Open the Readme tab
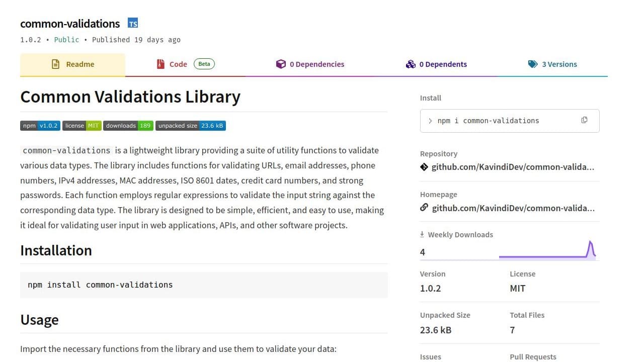Screen dimensions: 644x362 click(x=72, y=64)
